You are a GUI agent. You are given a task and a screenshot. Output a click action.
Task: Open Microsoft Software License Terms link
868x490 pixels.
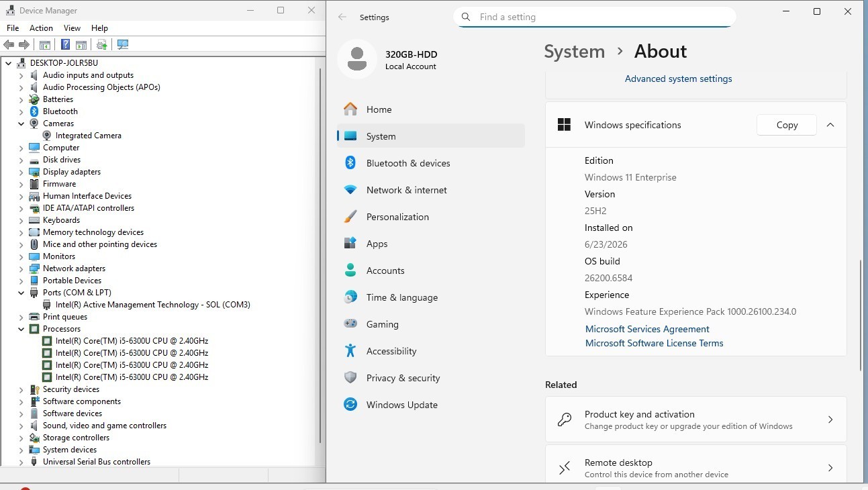[x=655, y=343]
